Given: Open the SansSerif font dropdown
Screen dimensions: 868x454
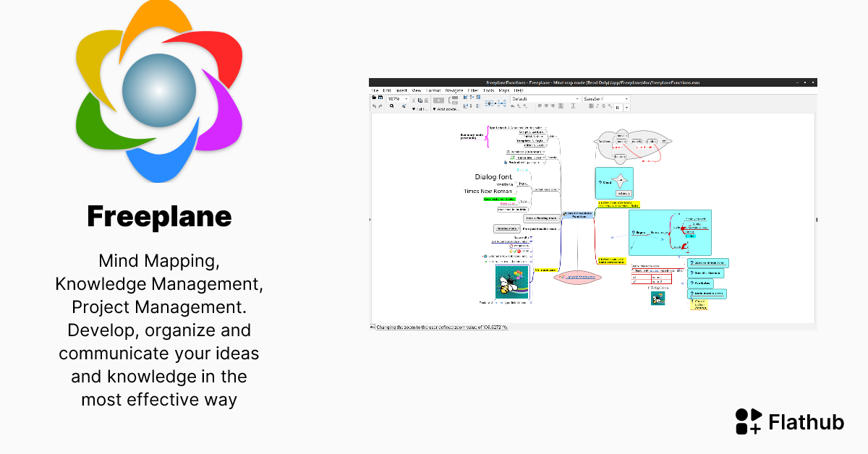Looking at the screenshot, I should [626, 98].
